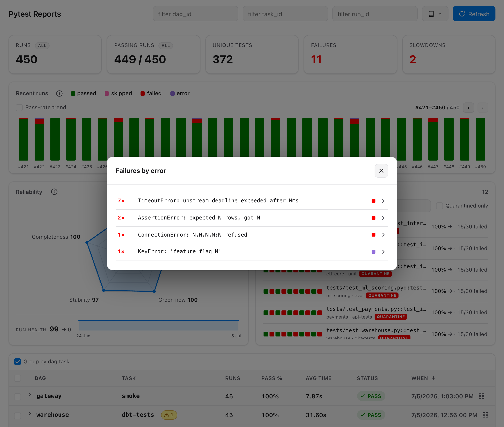Viewport: 504px width, 427px height.
Task: Sort by WHEN column arrow
Action: [x=434, y=378]
